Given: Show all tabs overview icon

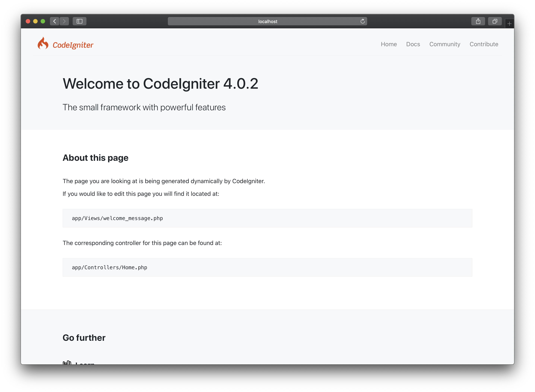Looking at the screenshot, I should tap(495, 21).
